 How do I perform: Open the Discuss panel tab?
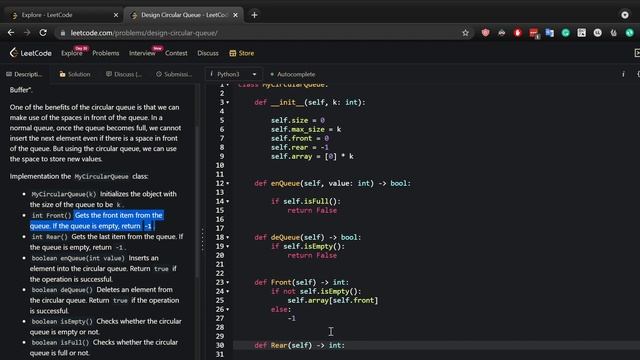(x=124, y=74)
